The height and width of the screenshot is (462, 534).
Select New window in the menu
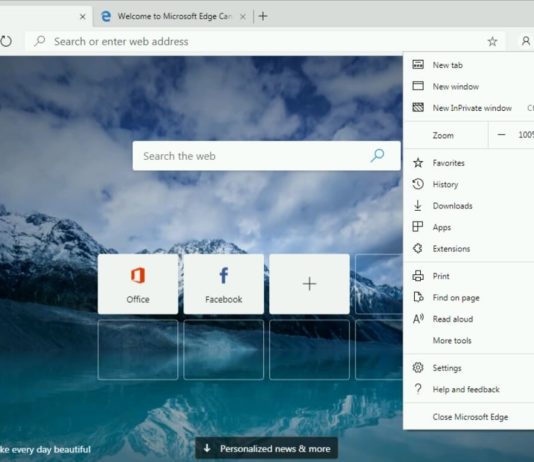[469, 86]
